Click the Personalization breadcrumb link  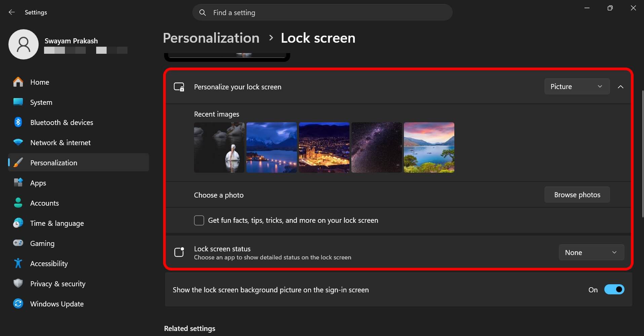[x=211, y=38]
